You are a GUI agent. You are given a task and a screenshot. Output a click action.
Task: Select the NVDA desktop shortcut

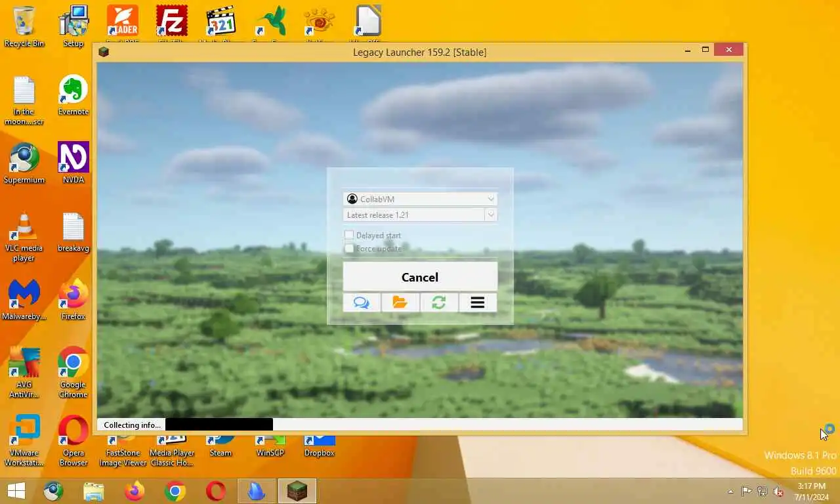73,164
